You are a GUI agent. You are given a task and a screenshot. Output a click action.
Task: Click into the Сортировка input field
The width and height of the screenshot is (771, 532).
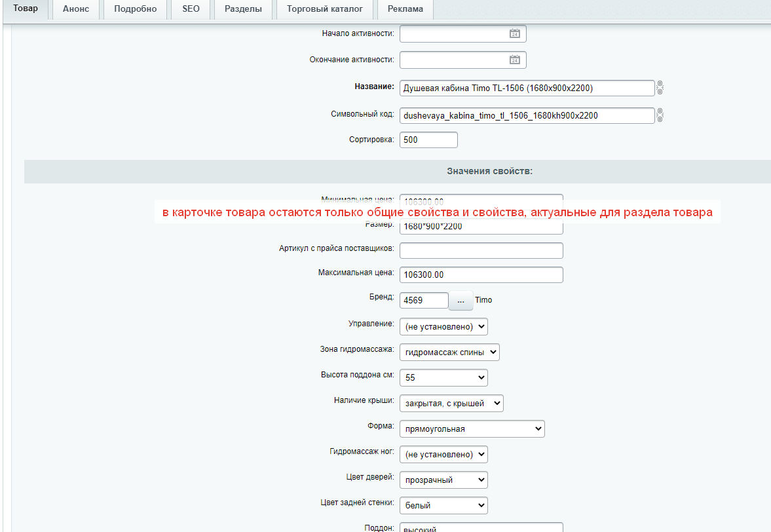428,140
